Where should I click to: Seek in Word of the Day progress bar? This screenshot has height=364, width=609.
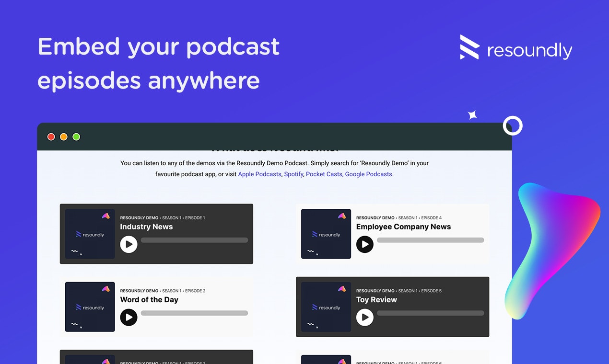pyautogui.click(x=194, y=313)
